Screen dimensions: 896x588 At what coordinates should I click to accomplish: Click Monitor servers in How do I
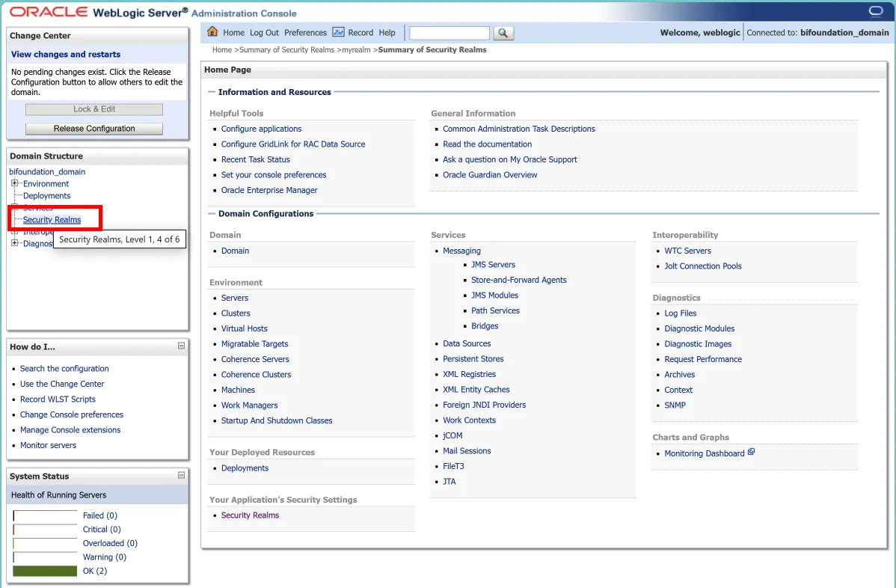[x=48, y=445]
